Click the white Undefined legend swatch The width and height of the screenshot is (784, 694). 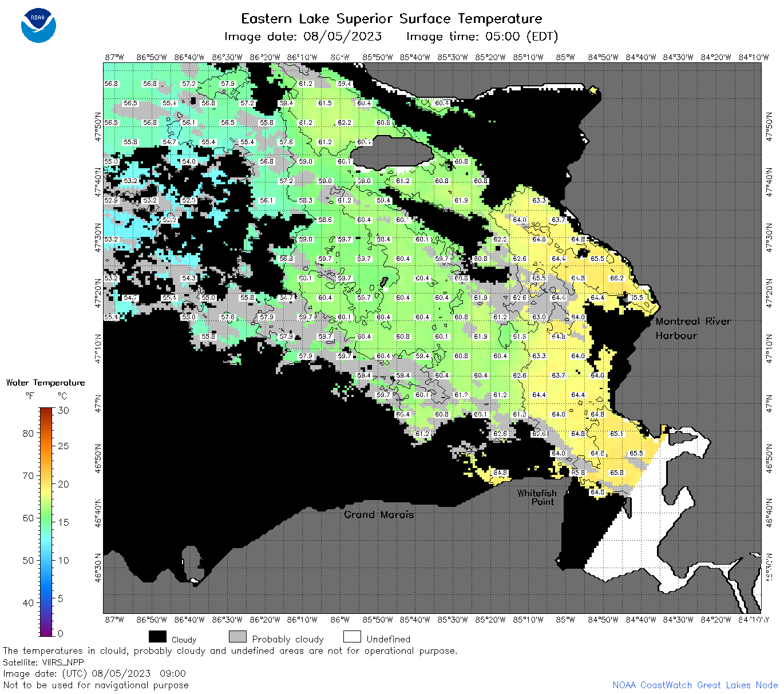click(x=352, y=637)
